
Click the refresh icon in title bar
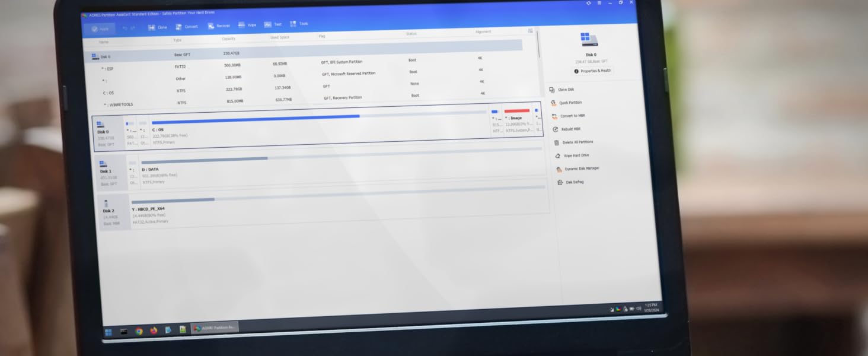click(588, 3)
